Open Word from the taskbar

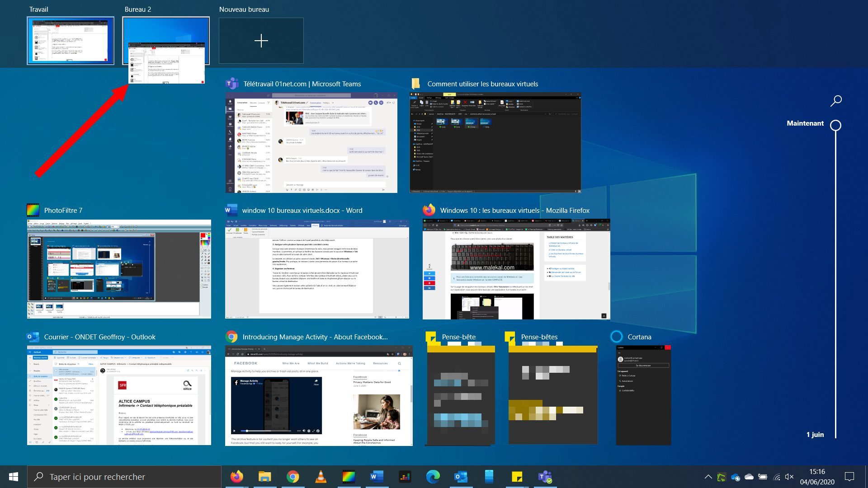tap(377, 477)
